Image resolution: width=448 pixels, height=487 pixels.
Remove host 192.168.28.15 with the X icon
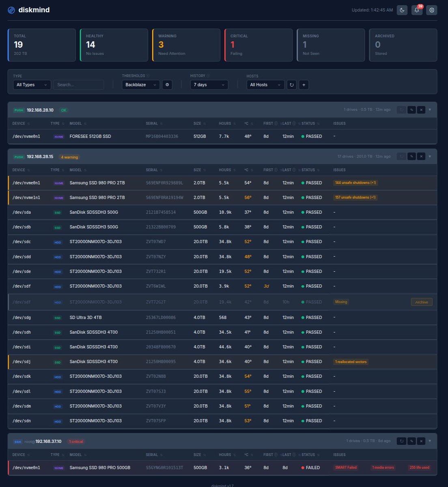421,156
